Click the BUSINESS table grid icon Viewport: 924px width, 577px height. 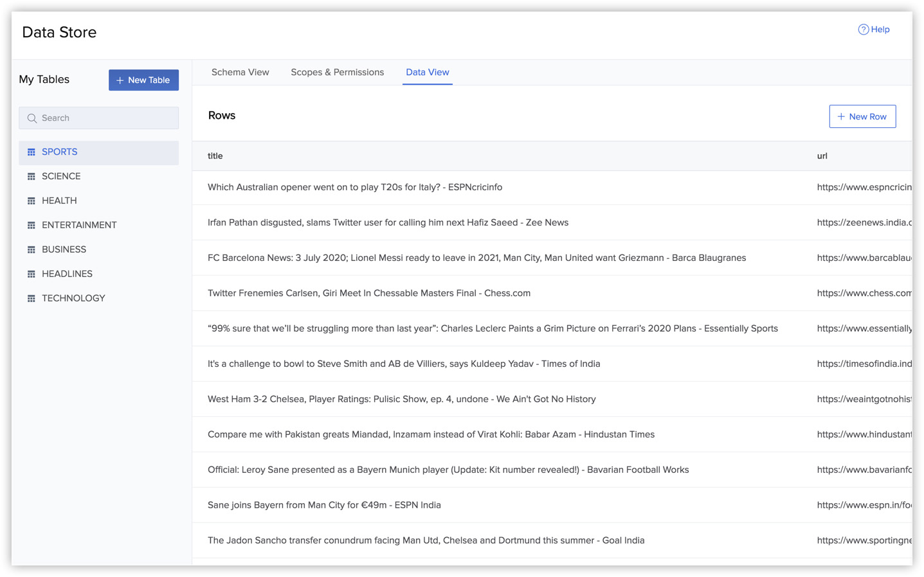click(x=31, y=250)
